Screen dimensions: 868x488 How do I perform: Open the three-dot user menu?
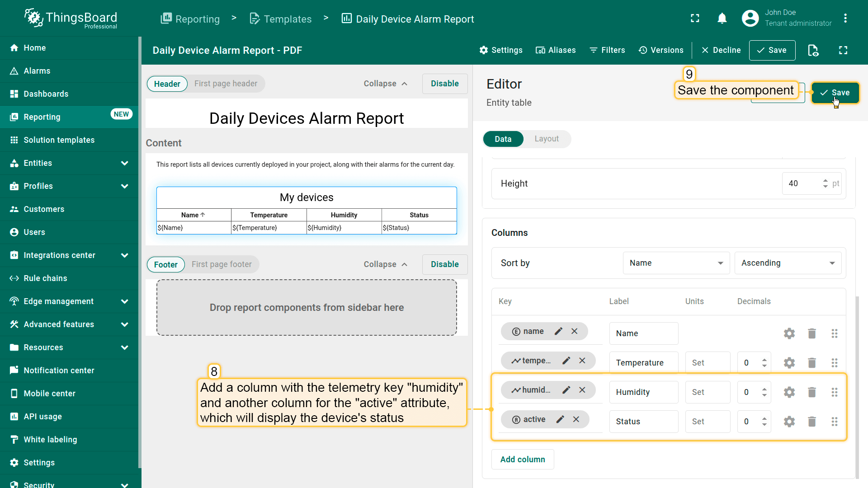click(x=845, y=19)
